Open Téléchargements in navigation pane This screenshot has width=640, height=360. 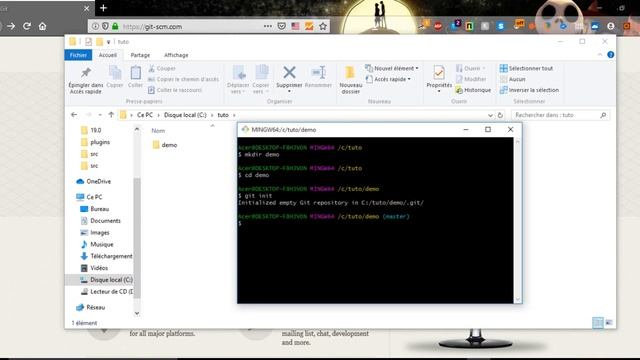(x=107, y=256)
